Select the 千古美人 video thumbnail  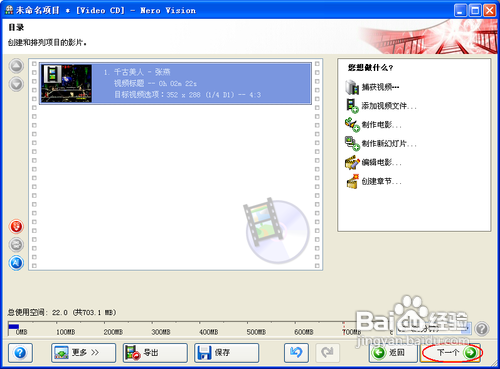[66, 83]
